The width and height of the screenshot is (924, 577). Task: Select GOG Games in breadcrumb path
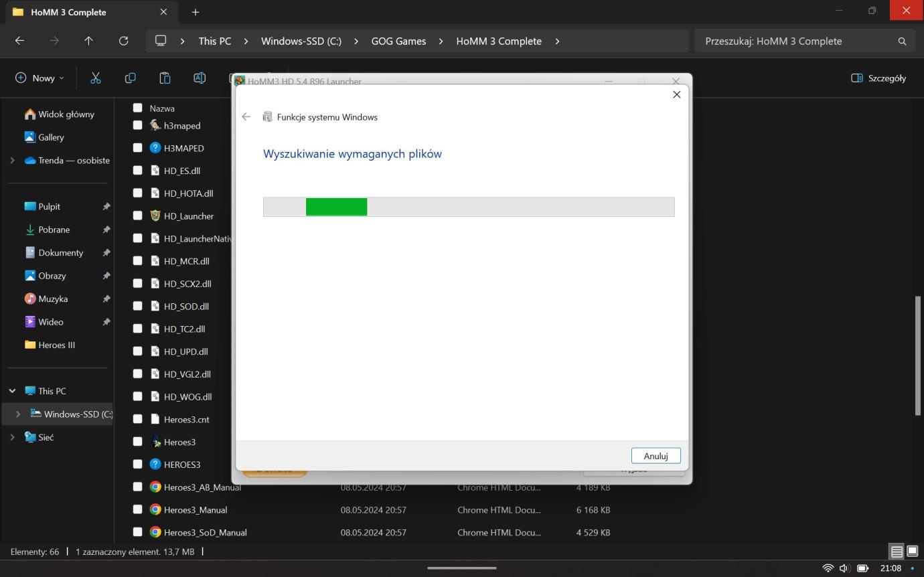tap(398, 41)
